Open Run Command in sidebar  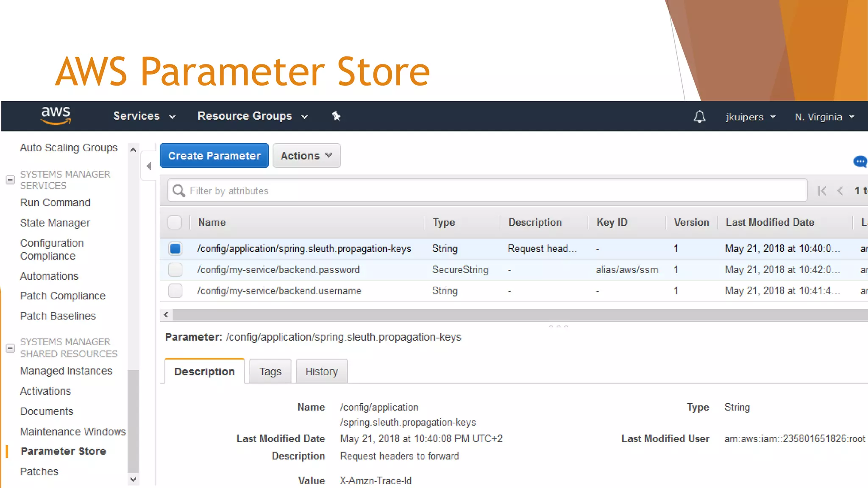tap(55, 202)
